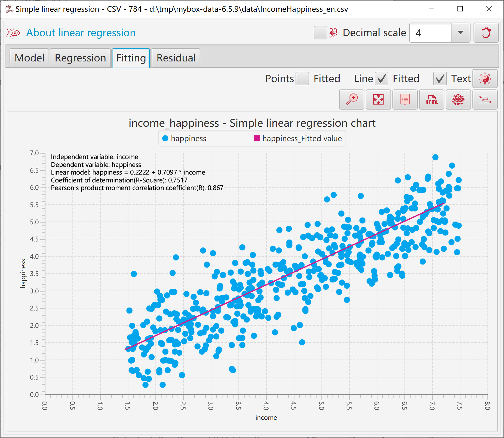Uncheck the Line Fitted checkbox
The image size is (504, 438).
pos(382,79)
